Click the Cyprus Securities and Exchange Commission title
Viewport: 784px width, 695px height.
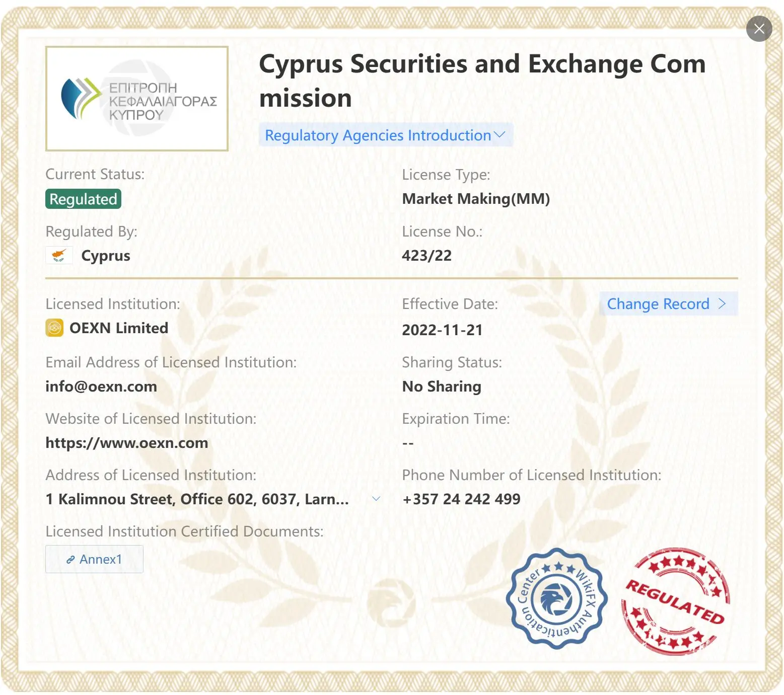(482, 81)
